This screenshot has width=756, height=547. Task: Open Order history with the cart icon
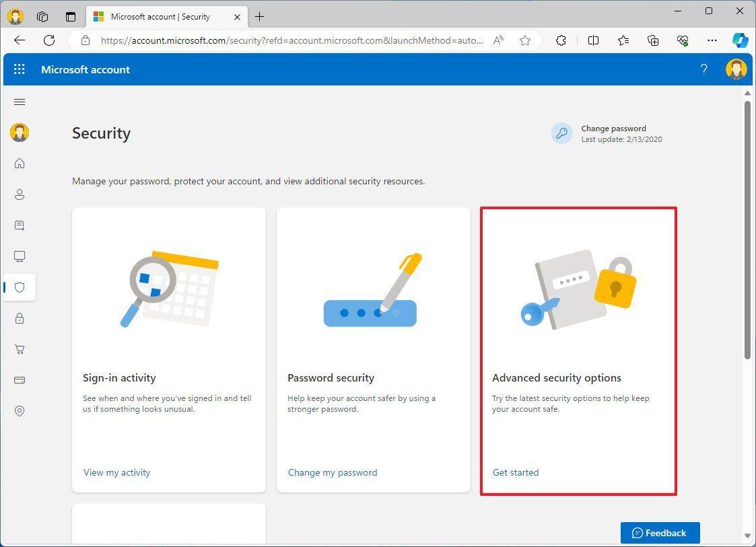point(19,349)
